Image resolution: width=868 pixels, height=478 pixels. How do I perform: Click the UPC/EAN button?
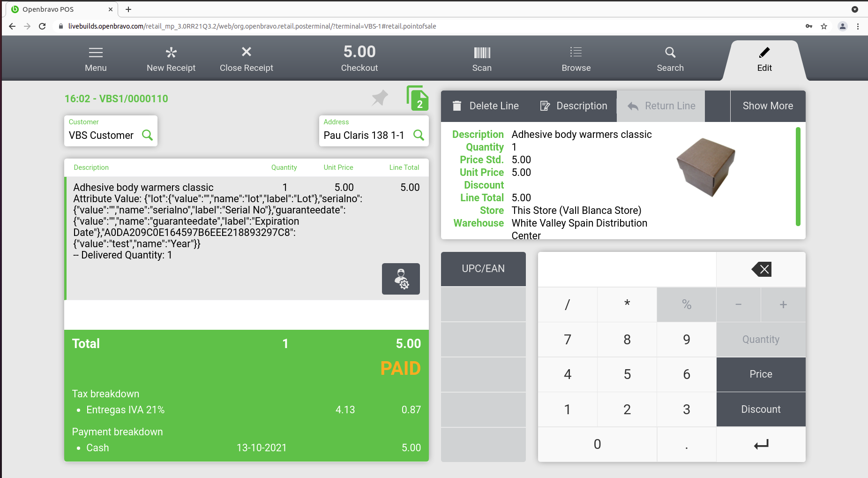(x=483, y=269)
